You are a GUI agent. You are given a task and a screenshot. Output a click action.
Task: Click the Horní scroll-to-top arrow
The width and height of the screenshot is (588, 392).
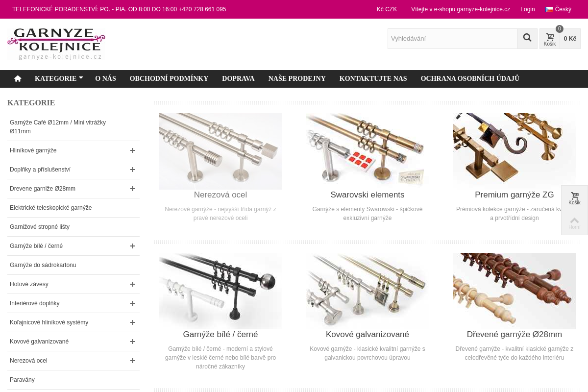[x=574, y=222]
